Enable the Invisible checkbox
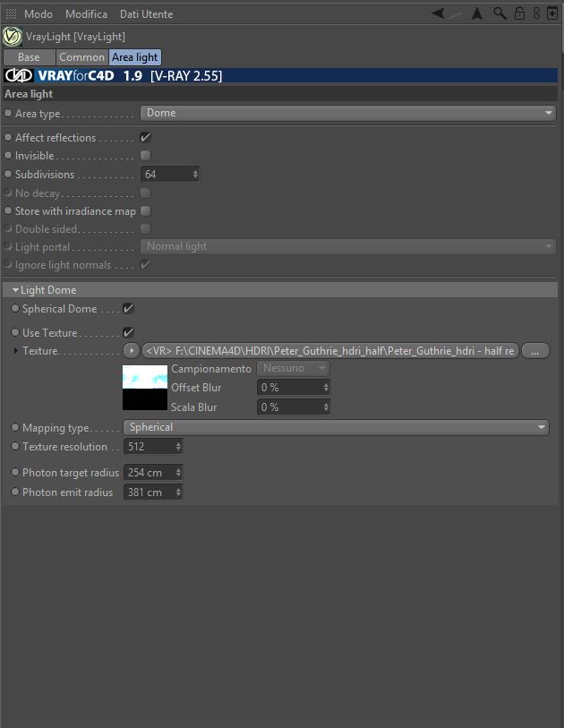 tap(145, 156)
